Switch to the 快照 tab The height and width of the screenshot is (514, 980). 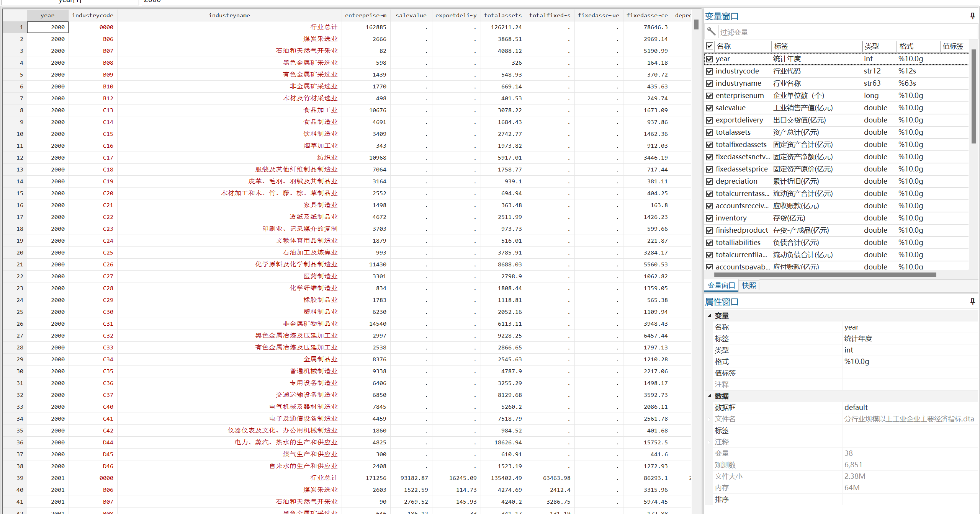749,286
